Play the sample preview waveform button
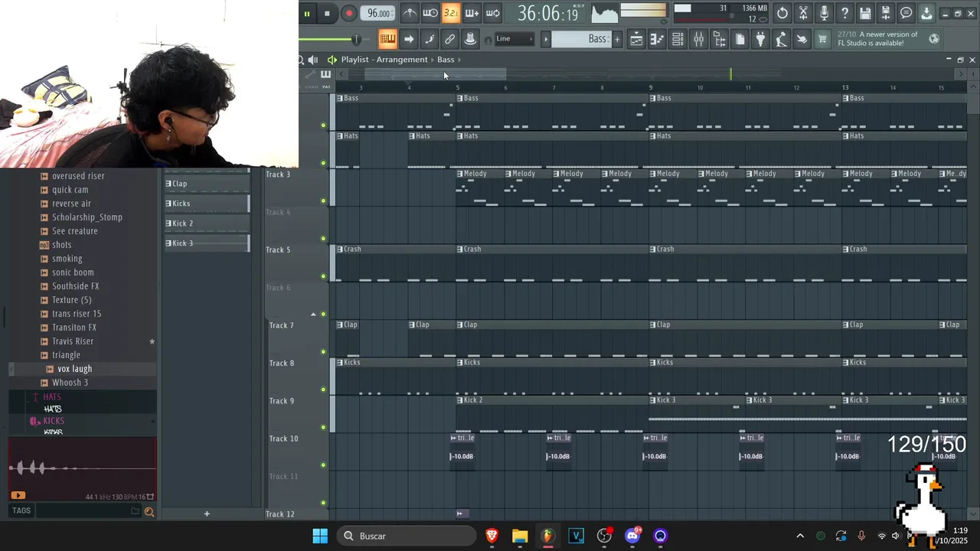Viewport: 980px width, 551px height. [18, 495]
